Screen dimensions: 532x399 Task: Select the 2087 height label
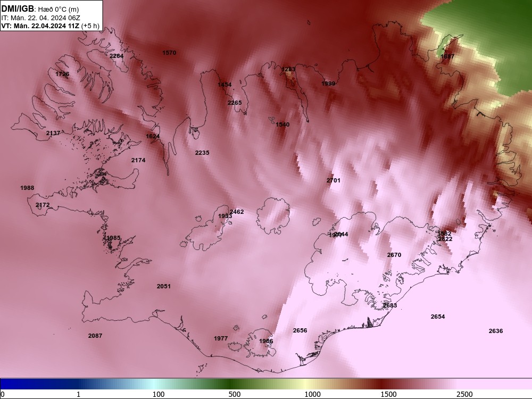point(95,336)
